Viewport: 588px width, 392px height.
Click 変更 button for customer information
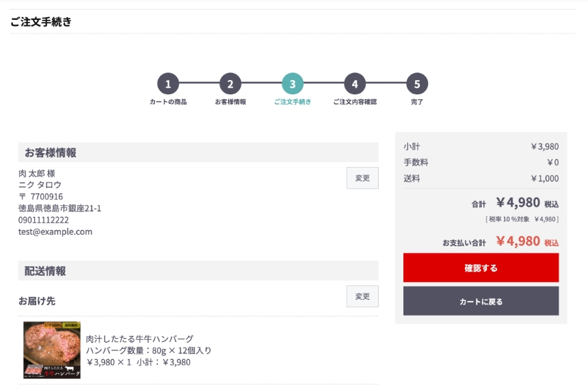[x=362, y=178]
